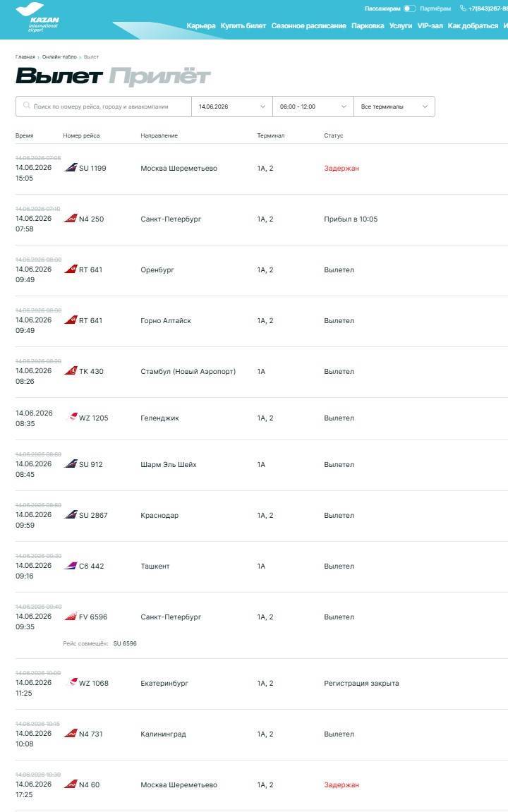The width and height of the screenshot is (508, 812).
Task: Click the phone icon in the header
Action: (463, 8)
